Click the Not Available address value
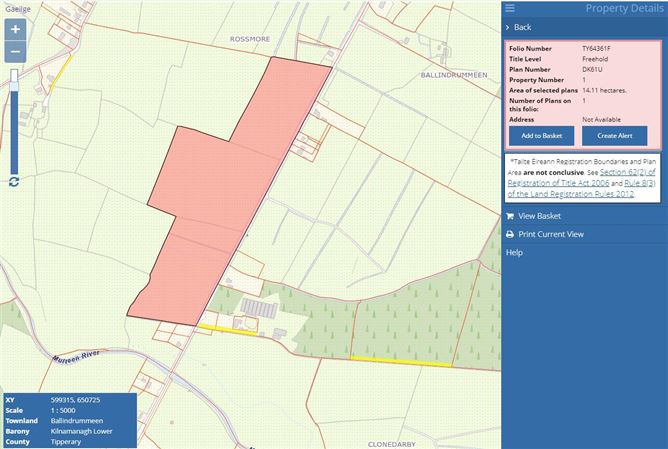This screenshot has height=449, width=668. [601, 120]
